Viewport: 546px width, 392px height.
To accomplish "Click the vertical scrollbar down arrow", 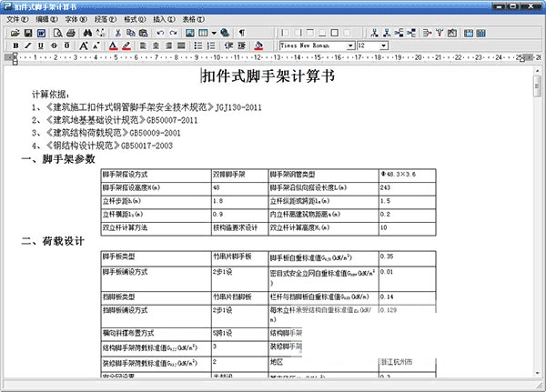I will pos(539,374).
